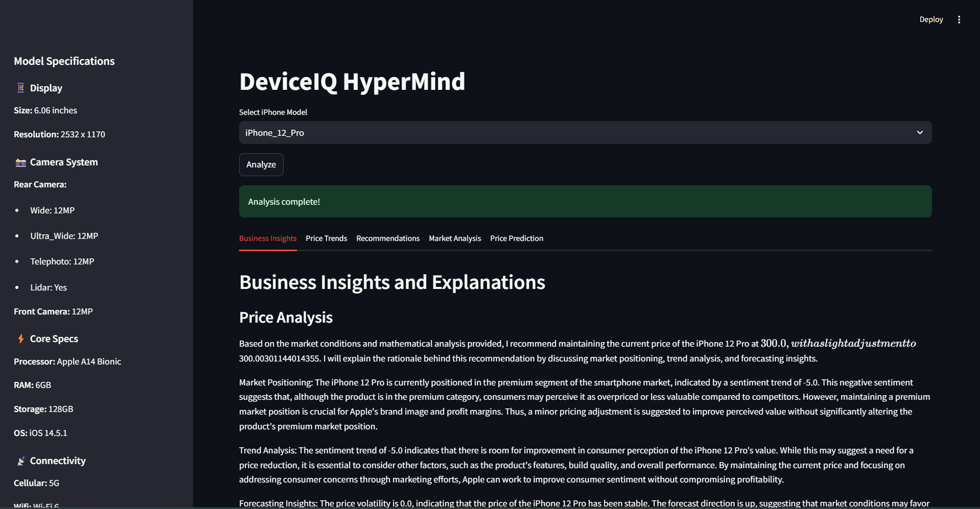Click the "RAM: 6GB" text

click(x=32, y=385)
